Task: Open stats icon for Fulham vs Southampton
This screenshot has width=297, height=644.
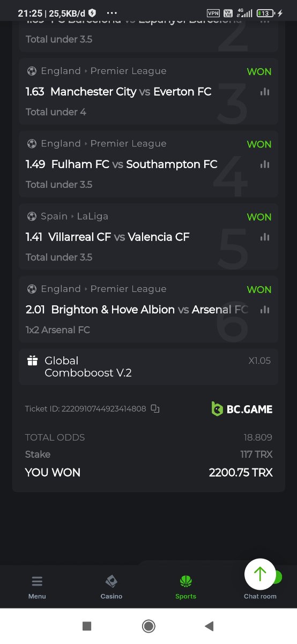Action: coord(264,164)
